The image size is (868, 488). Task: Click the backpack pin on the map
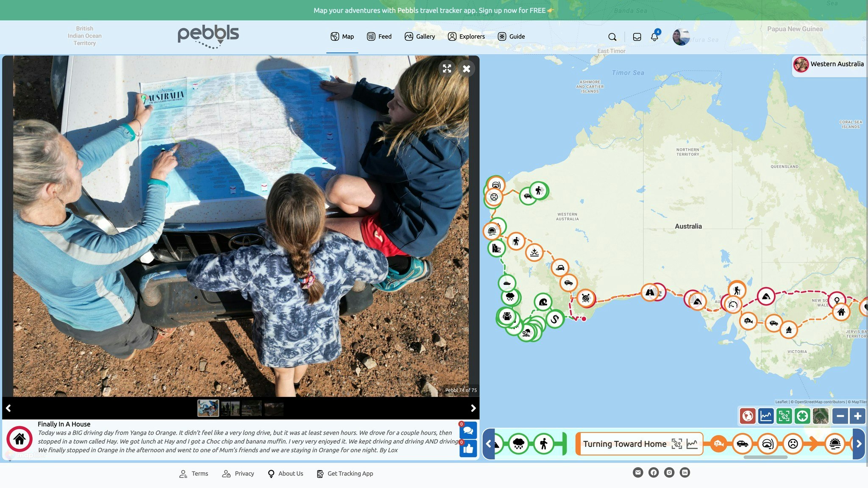click(x=507, y=316)
